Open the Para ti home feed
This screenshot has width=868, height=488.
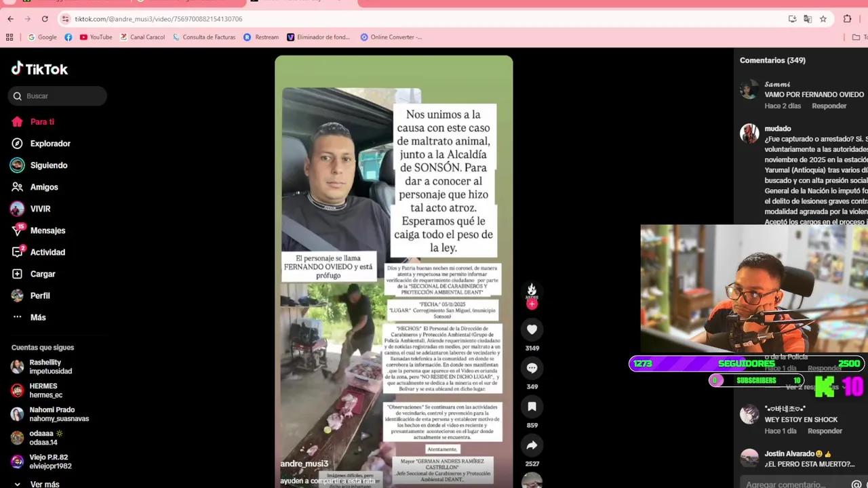point(33,122)
